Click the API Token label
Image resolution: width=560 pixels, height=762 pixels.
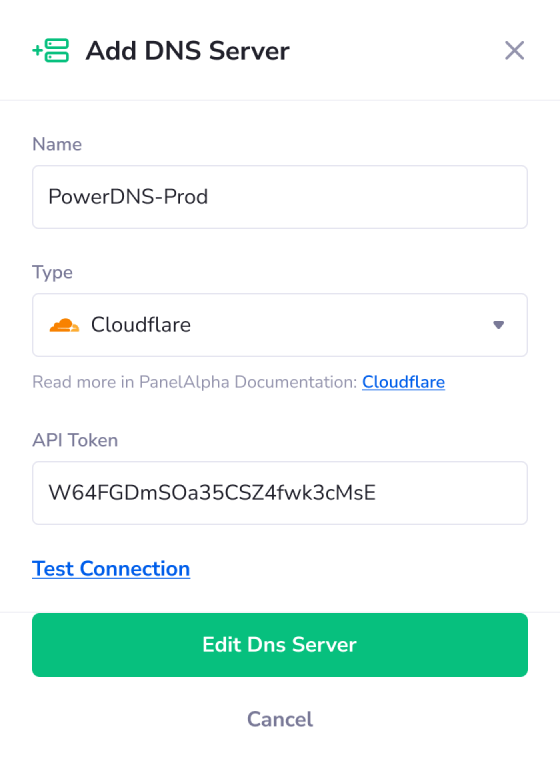(x=75, y=440)
